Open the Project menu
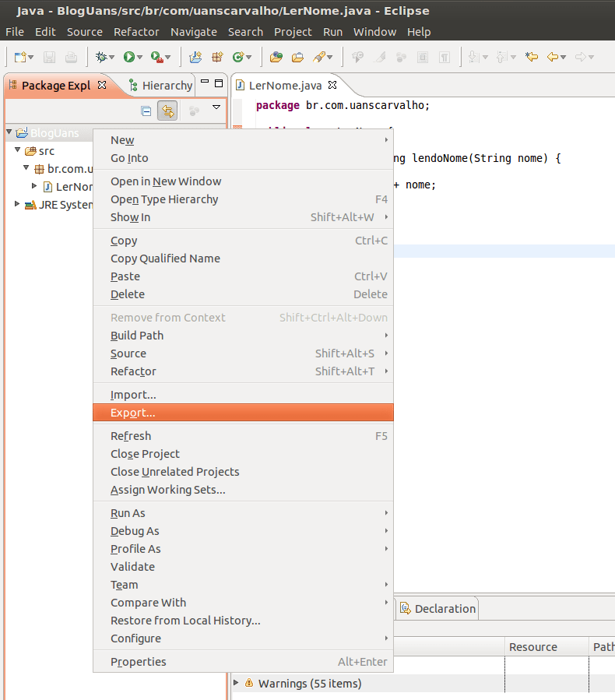615x700 pixels. point(293,32)
